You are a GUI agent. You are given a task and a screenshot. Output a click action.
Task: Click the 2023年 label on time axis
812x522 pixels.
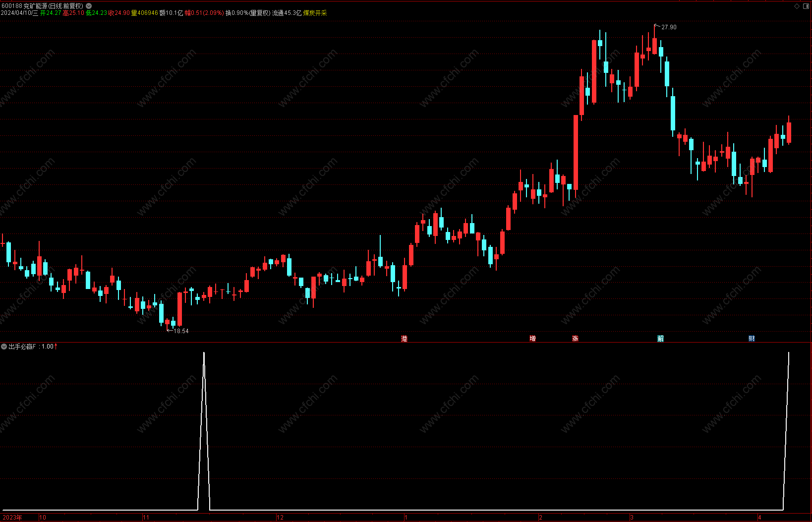12,518
